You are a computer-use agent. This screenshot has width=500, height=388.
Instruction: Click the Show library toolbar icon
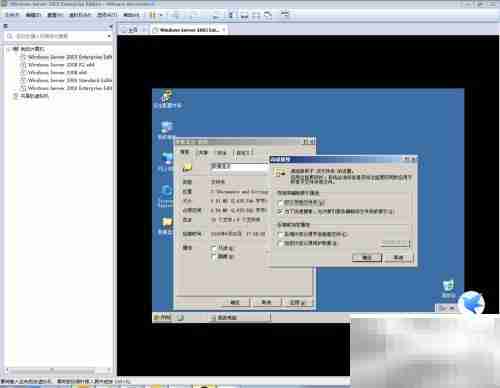(232, 15)
